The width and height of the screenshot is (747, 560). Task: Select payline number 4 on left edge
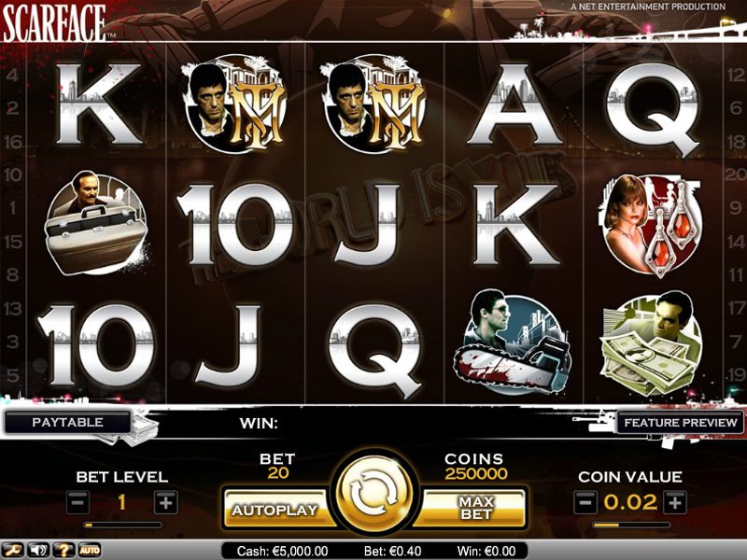[12, 75]
